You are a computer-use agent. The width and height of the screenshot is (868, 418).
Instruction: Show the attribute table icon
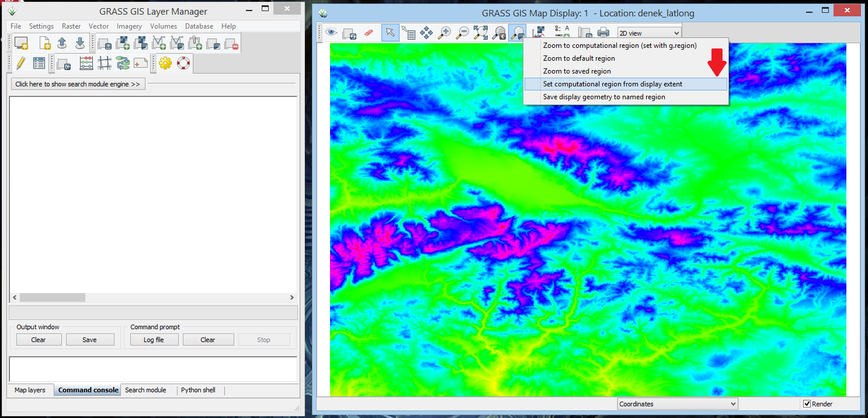pos(39,63)
